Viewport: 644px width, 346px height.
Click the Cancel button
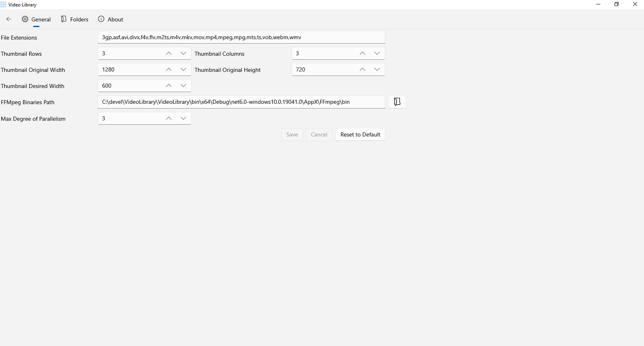coord(319,134)
